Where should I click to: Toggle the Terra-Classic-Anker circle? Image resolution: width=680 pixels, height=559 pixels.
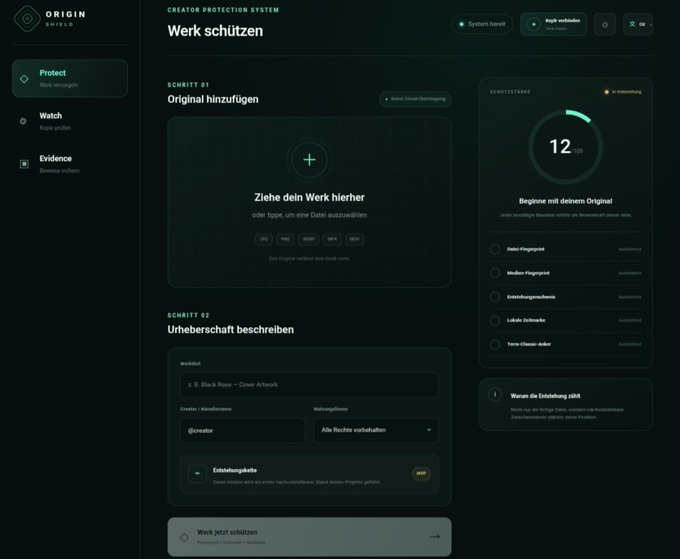pyautogui.click(x=495, y=344)
